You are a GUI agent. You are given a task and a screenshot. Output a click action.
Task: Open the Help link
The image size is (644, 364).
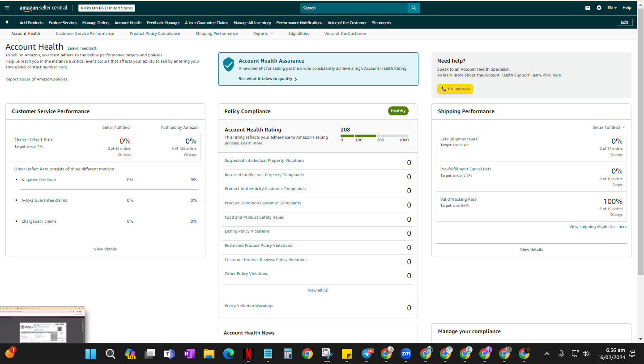point(627,8)
